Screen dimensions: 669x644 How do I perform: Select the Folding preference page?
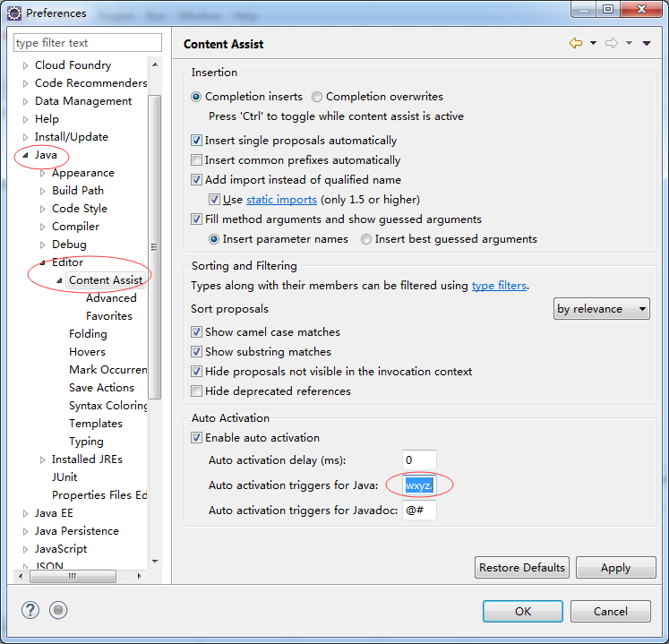[x=88, y=334]
